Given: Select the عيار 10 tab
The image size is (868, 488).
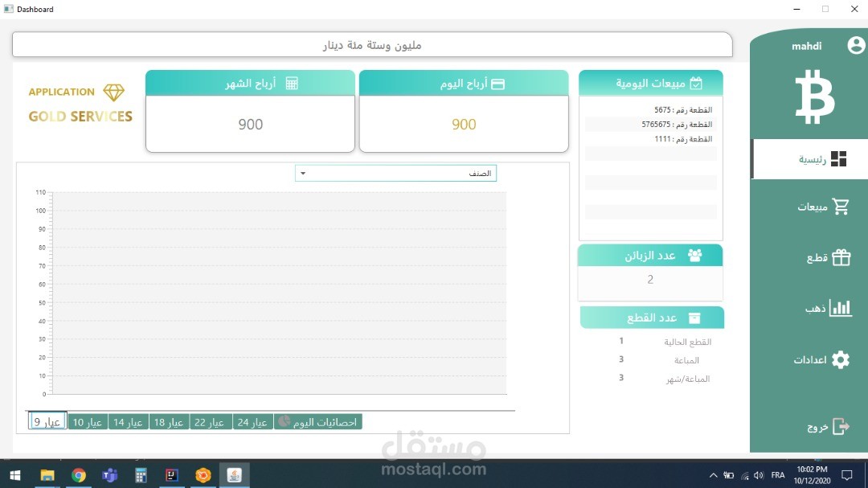Looking at the screenshot, I should 88,422.
